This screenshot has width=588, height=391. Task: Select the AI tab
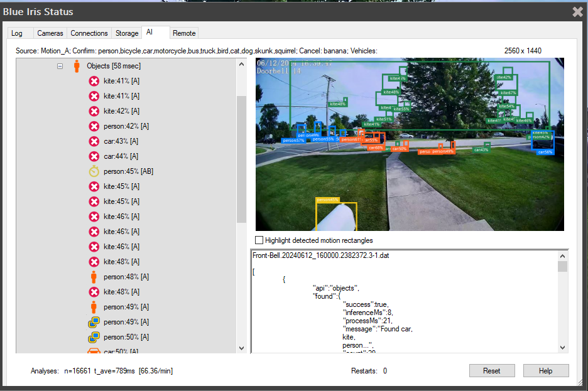click(x=155, y=32)
